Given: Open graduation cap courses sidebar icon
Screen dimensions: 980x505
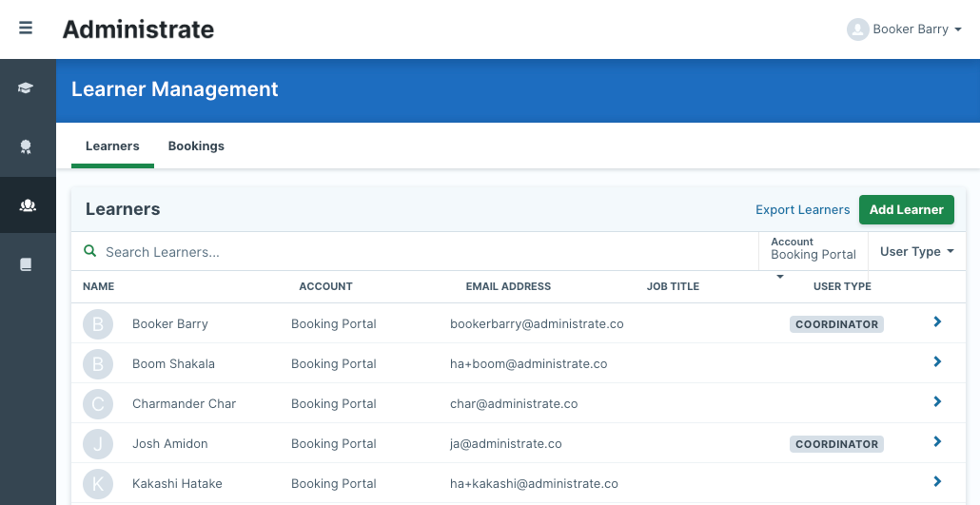Looking at the screenshot, I should tap(26, 88).
